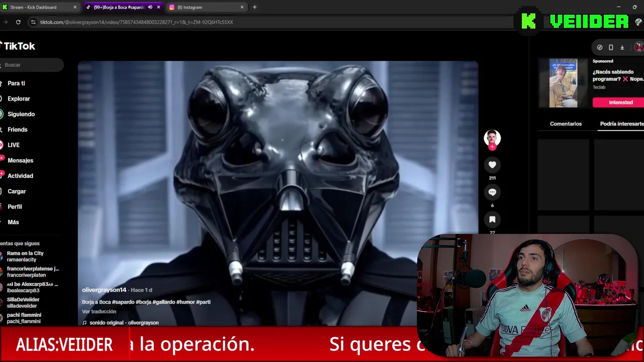The height and width of the screenshot is (362, 644).
Task: Go forward with the browser arrow
Action: tap(5, 22)
